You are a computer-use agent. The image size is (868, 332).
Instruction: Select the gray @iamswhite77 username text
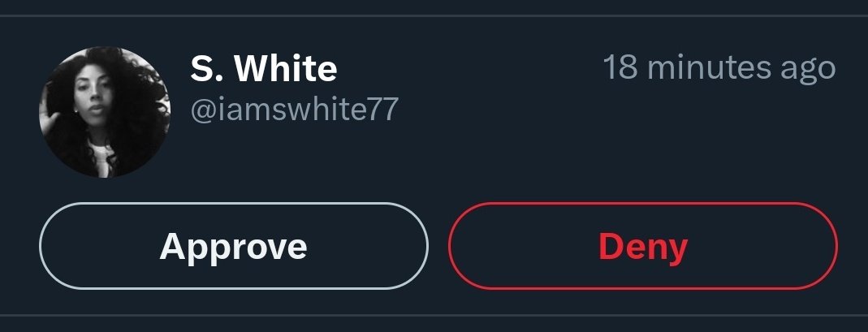point(294,110)
